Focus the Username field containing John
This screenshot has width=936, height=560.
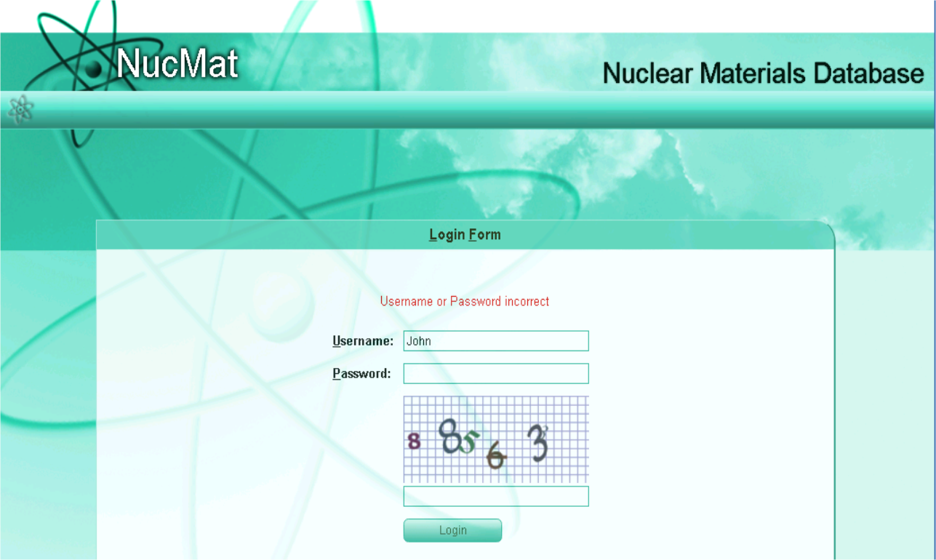pyautogui.click(x=496, y=341)
